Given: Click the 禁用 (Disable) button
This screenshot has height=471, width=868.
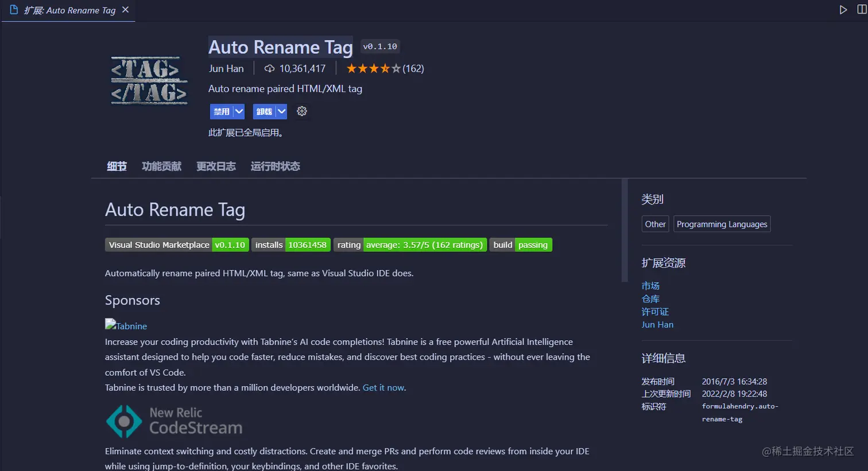Looking at the screenshot, I should 222,111.
